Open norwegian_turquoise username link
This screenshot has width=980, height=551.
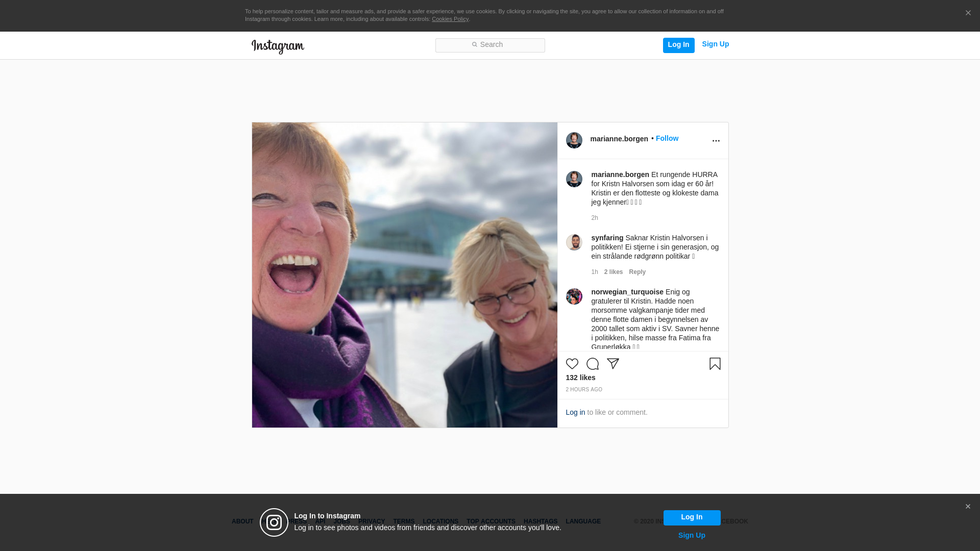[x=627, y=292]
